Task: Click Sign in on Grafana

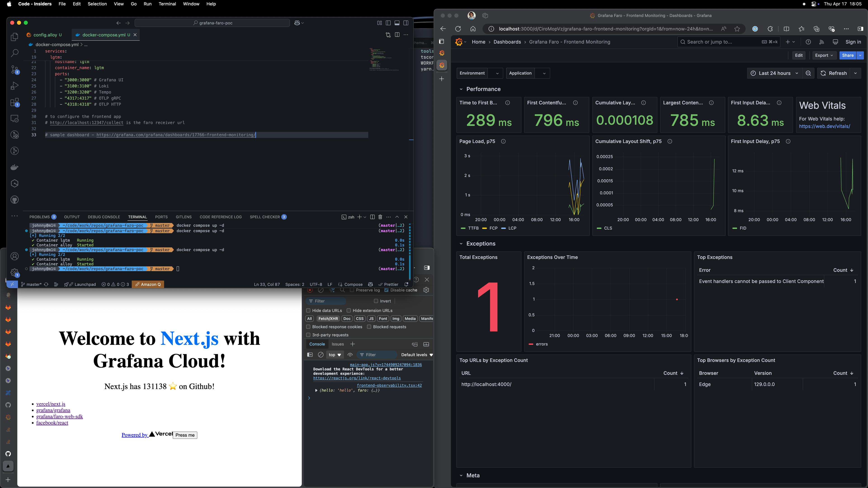Action: (x=853, y=42)
